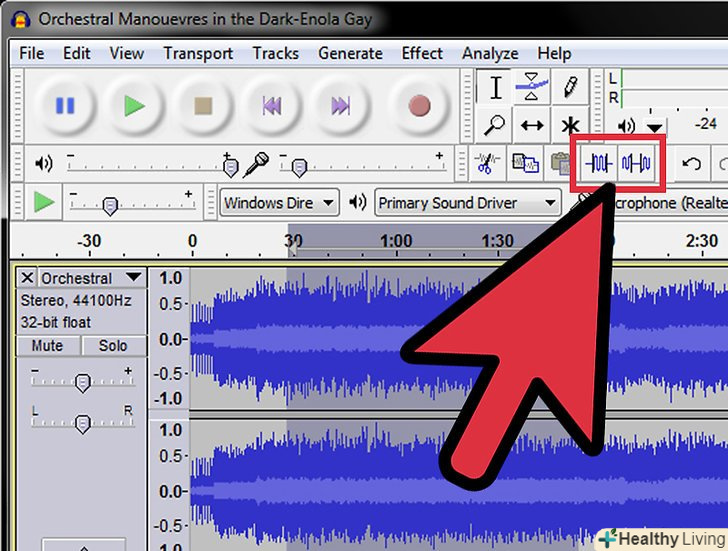The height and width of the screenshot is (551, 728).
Task: Open the File menu
Action: click(32, 53)
